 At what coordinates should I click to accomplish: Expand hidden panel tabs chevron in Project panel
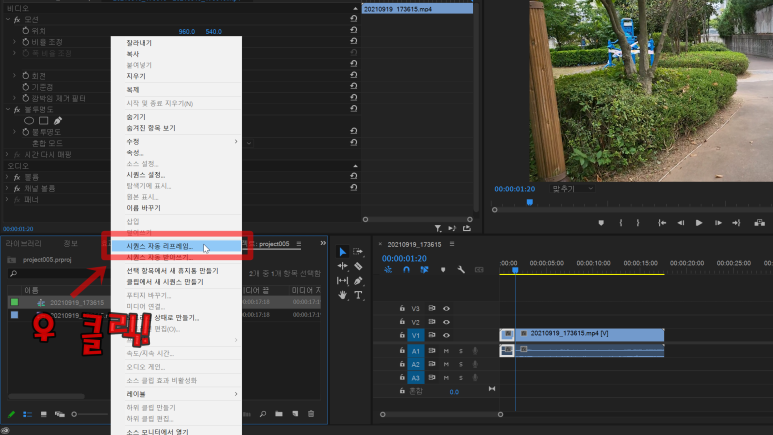tap(323, 243)
